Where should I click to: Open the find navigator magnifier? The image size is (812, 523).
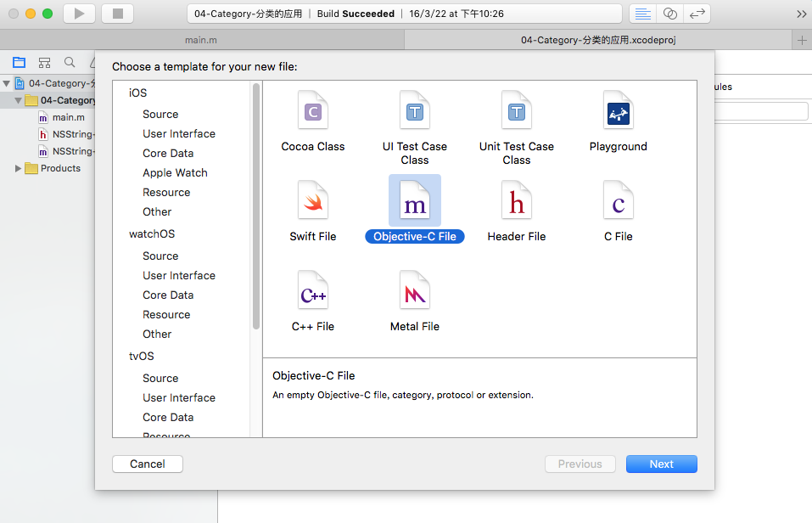[70, 63]
